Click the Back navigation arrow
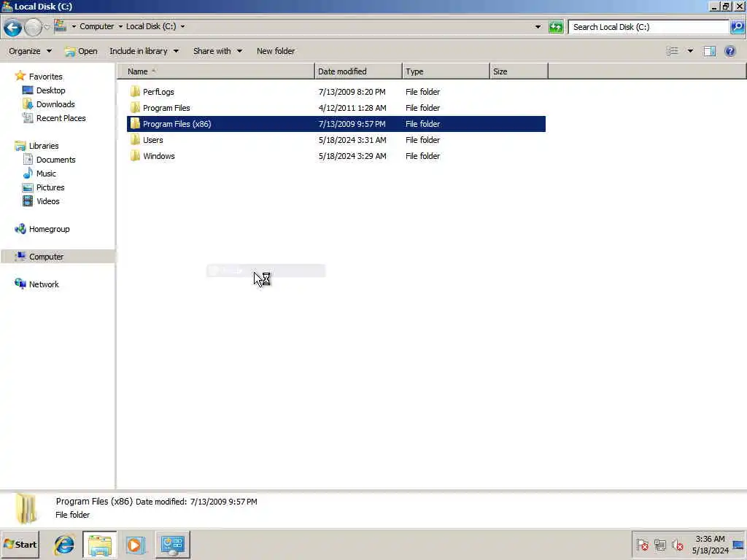The height and width of the screenshot is (560, 747). (x=12, y=28)
